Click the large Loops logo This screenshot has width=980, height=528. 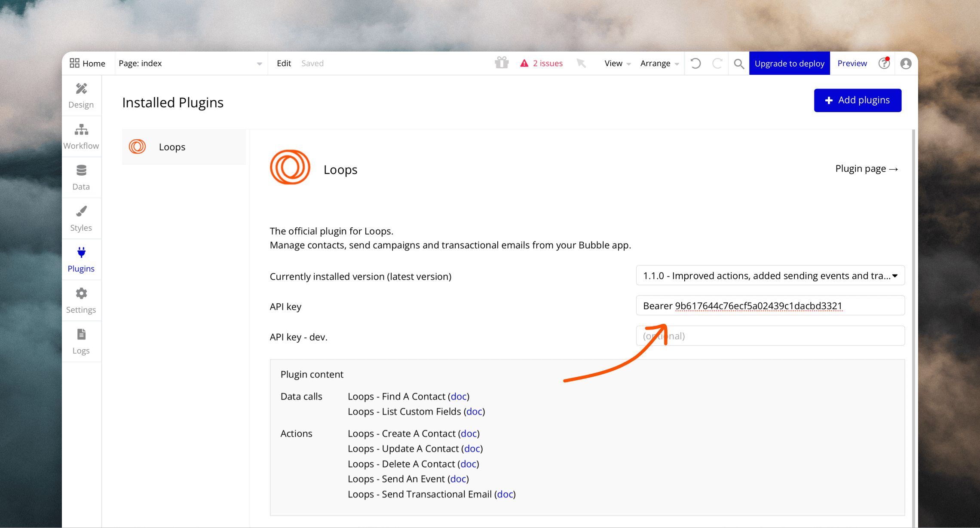click(290, 167)
